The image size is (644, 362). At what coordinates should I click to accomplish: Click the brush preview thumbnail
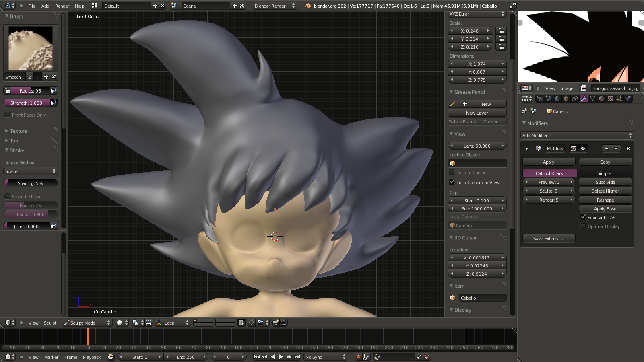pos(31,48)
